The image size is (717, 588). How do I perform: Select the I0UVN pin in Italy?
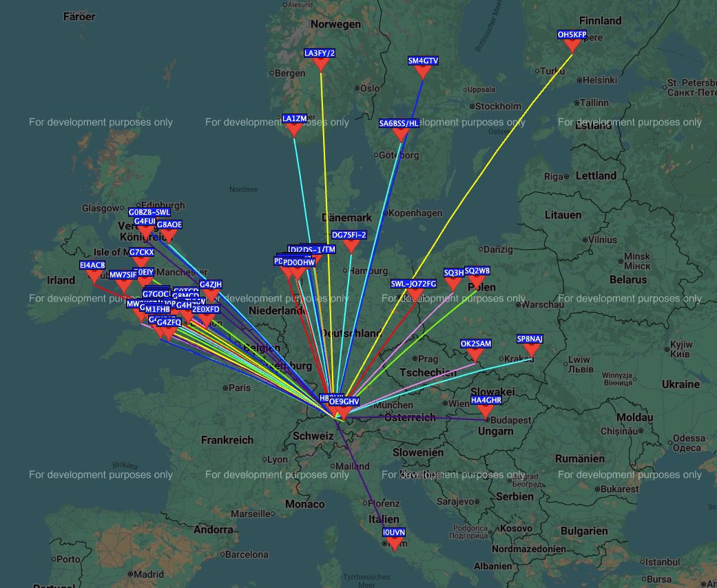[394, 544]
